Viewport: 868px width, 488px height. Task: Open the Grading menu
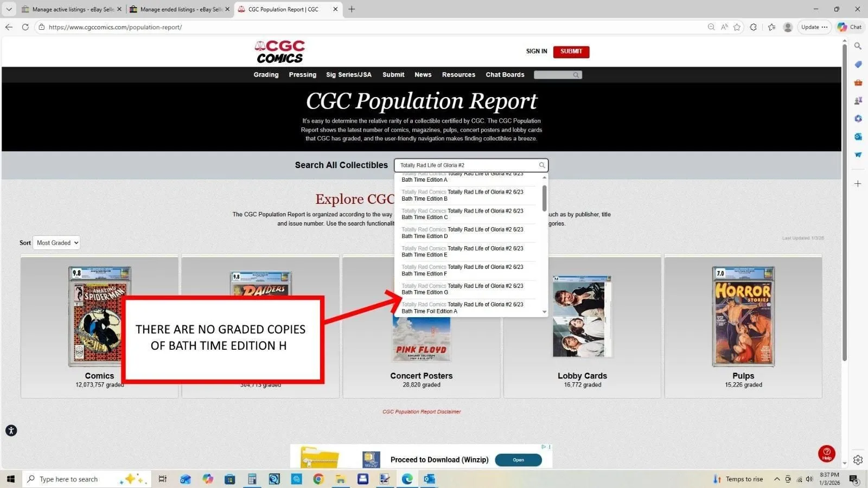[x=266, y=75]
